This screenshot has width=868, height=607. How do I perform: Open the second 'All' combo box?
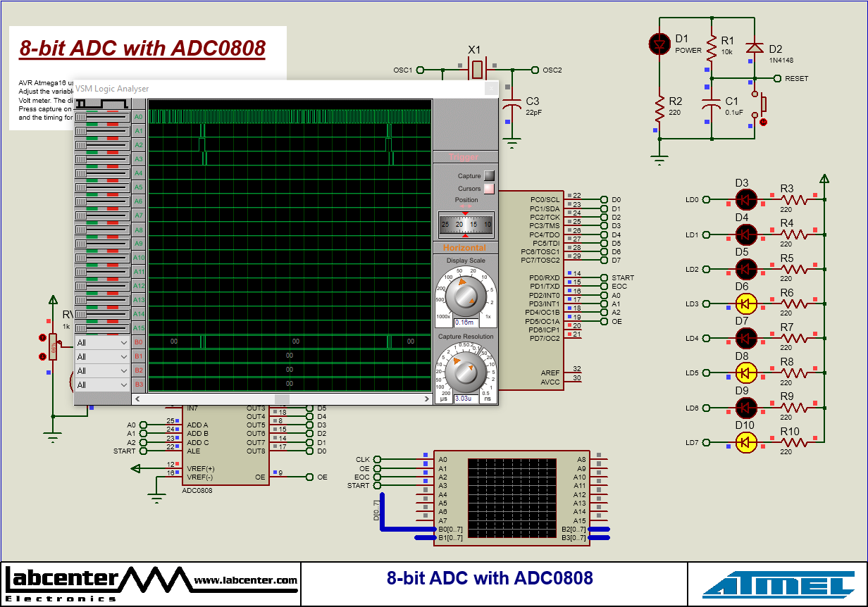101,356
